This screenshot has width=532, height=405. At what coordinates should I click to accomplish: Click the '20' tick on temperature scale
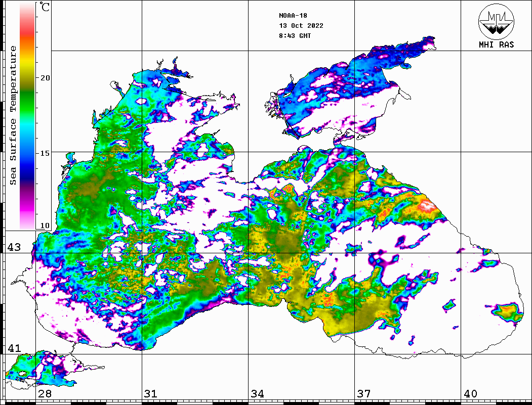tap(45, 78)
